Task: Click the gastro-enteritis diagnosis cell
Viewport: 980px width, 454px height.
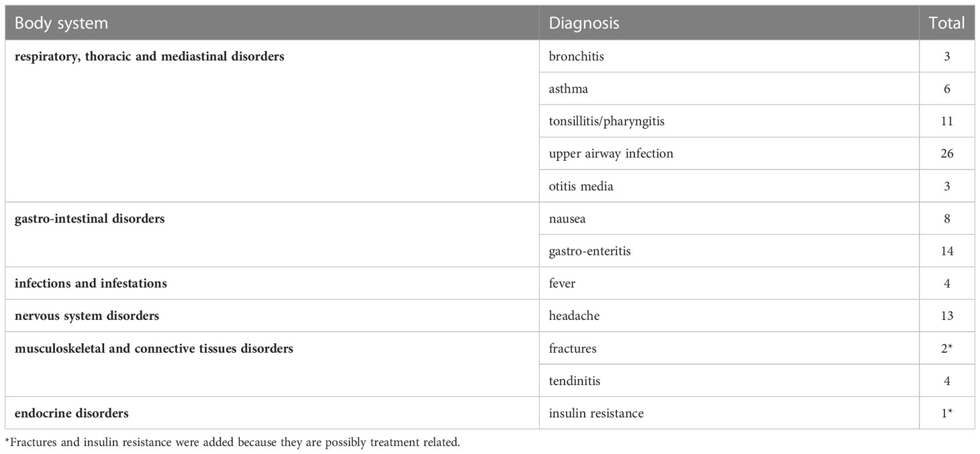Action: pyautogui.click(x=730, y=251)
